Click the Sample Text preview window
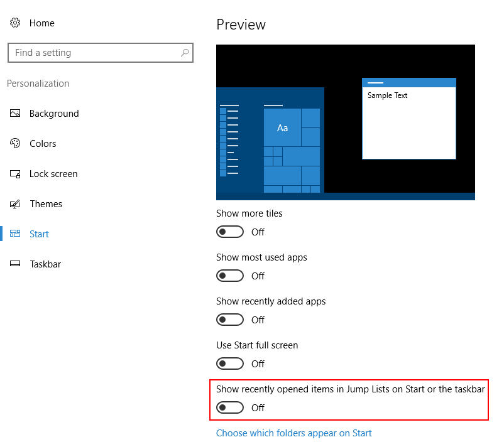Viewport: 504px width, 447px height. click(409, 119)
